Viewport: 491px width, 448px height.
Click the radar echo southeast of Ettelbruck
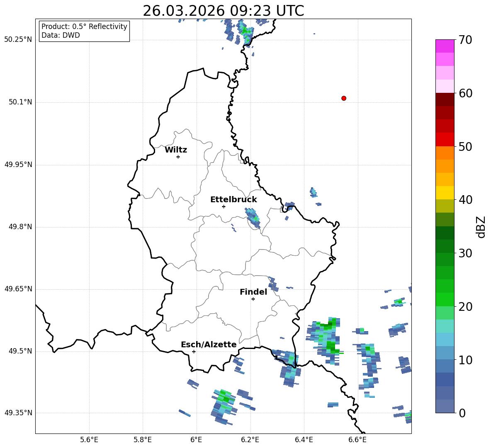(253, 218)
